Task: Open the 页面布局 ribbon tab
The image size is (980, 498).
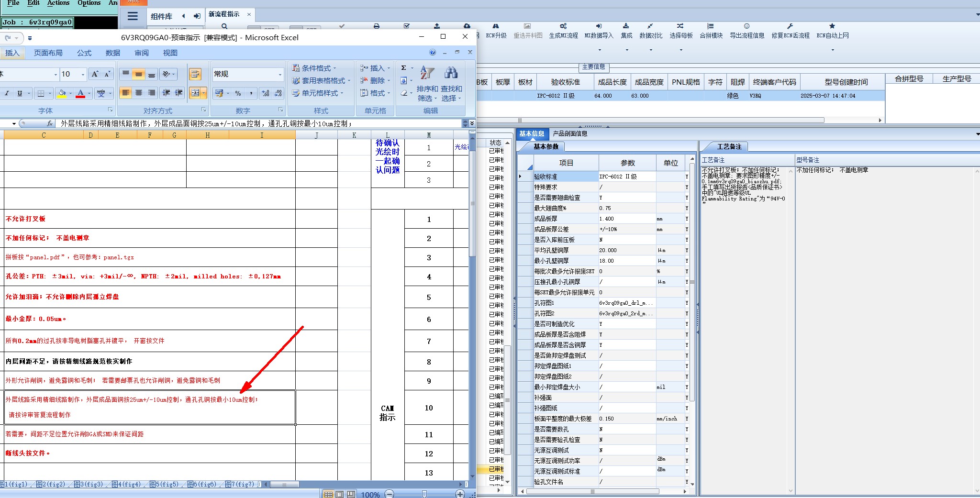Action: 48,53
